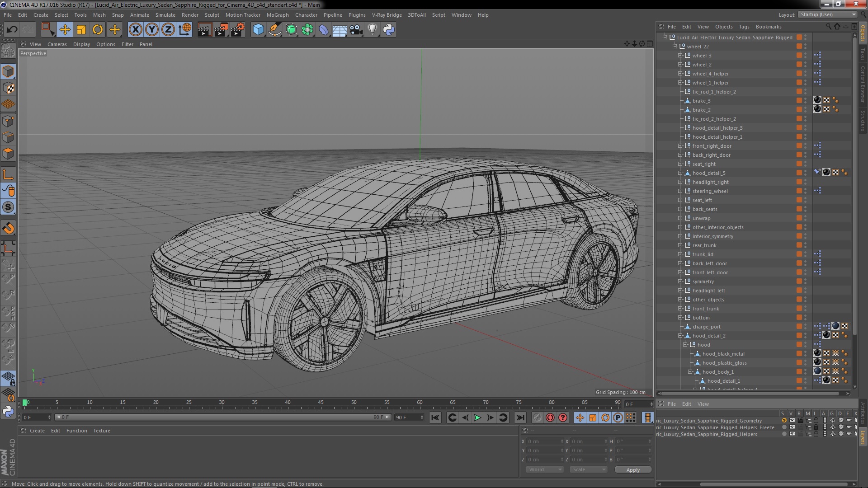Image resolution: width=868 pixels, height=488 pixels.
Task: Expand the wheel_3 object
Action: pos(680,56)
